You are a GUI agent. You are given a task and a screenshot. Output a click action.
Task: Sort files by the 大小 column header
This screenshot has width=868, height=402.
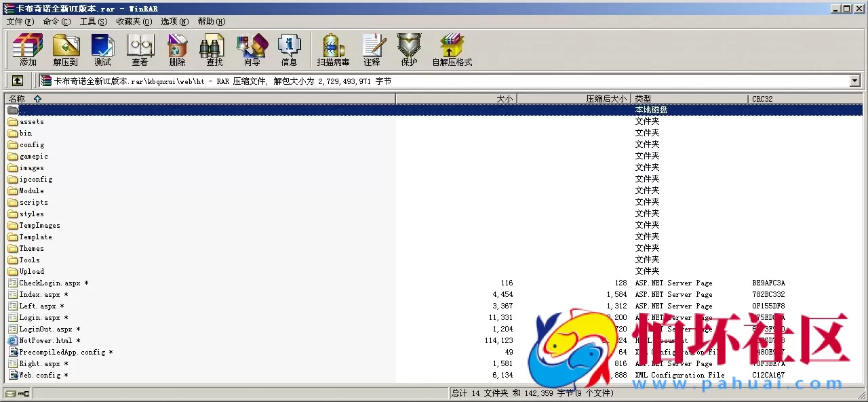[x=505, y=98]
